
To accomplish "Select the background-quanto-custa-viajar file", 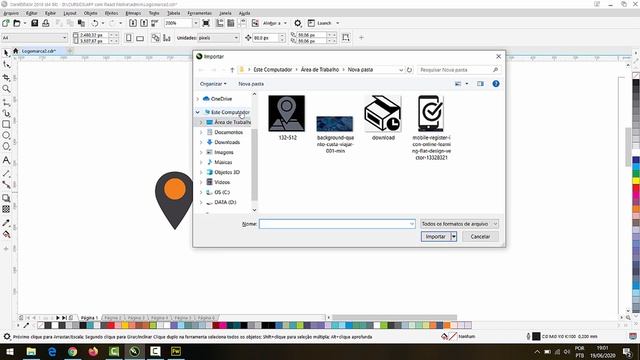I will [x=335, y=134].
